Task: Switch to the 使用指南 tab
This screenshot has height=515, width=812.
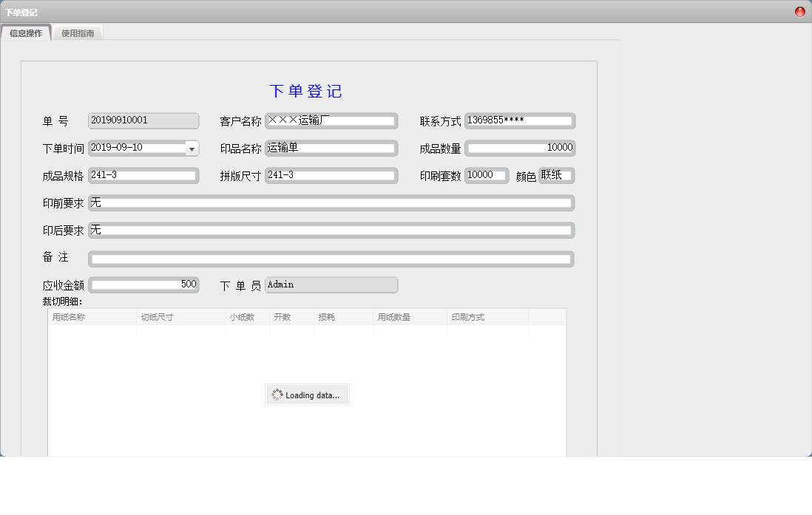Action: 78,33
